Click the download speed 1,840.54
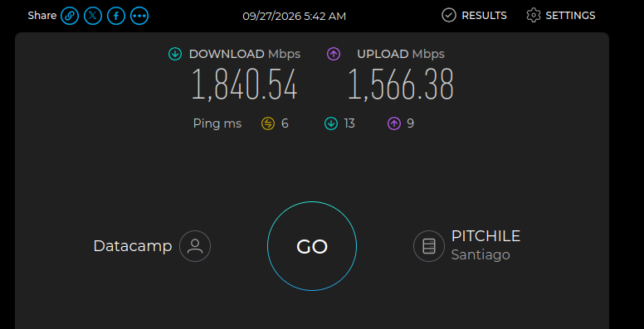 click(x=244, y=85)
